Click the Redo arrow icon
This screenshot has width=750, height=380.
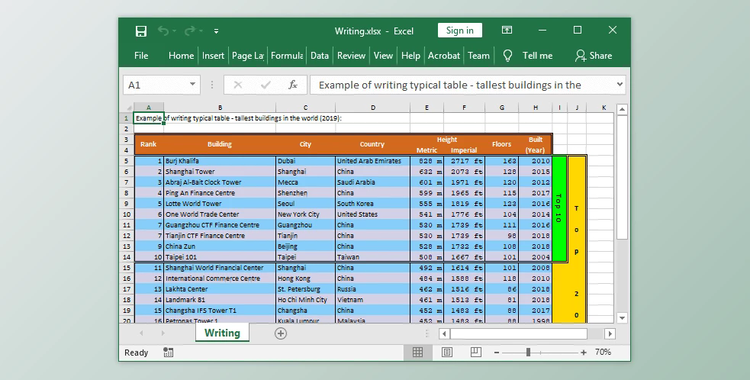click(x=190, y=31)
